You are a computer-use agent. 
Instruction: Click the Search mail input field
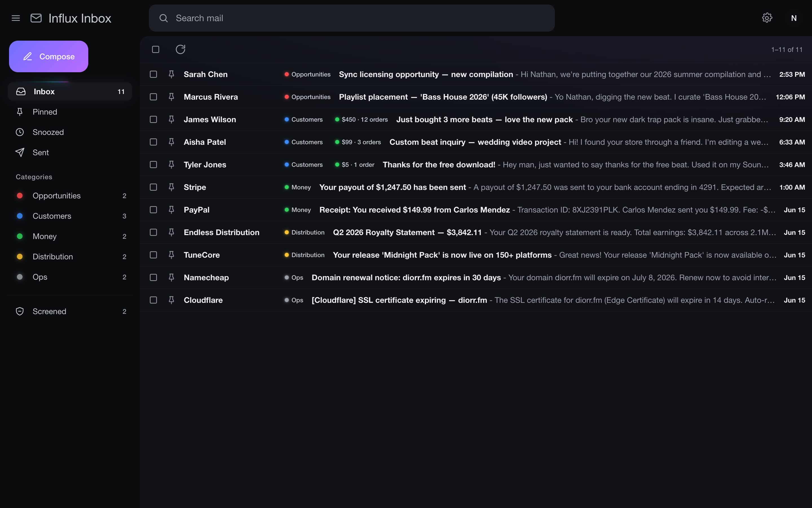click(352, 18)
